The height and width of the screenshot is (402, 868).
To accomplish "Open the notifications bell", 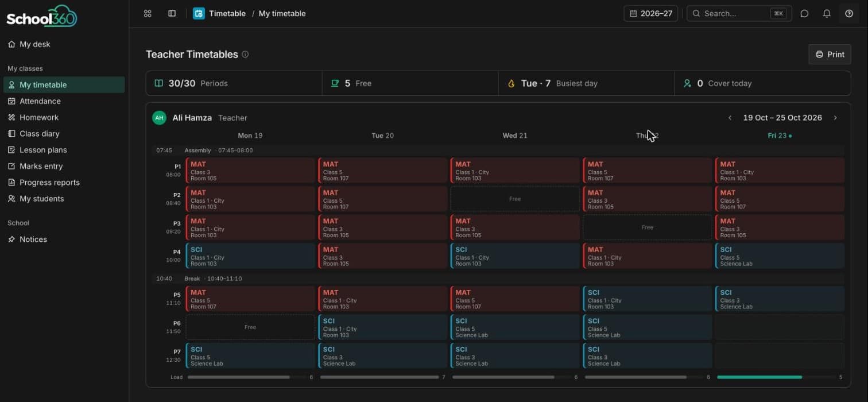I will tap(827, 13).
